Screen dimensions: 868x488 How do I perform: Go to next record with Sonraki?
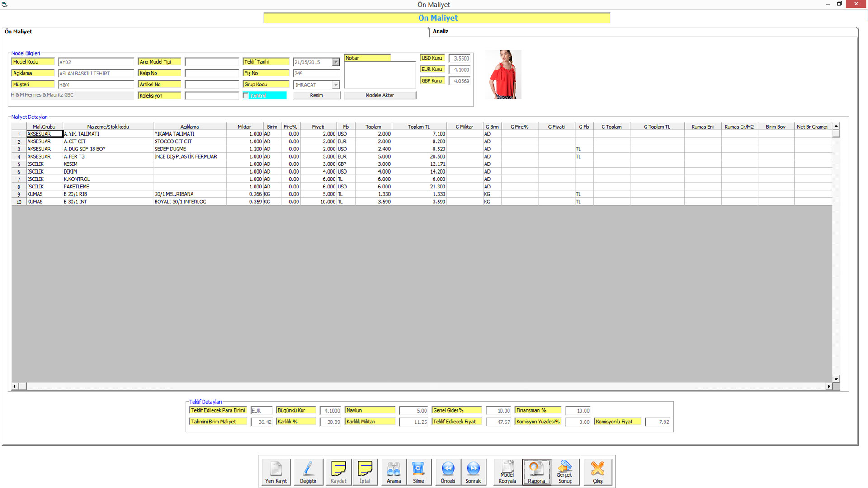(x=473, y=472)
